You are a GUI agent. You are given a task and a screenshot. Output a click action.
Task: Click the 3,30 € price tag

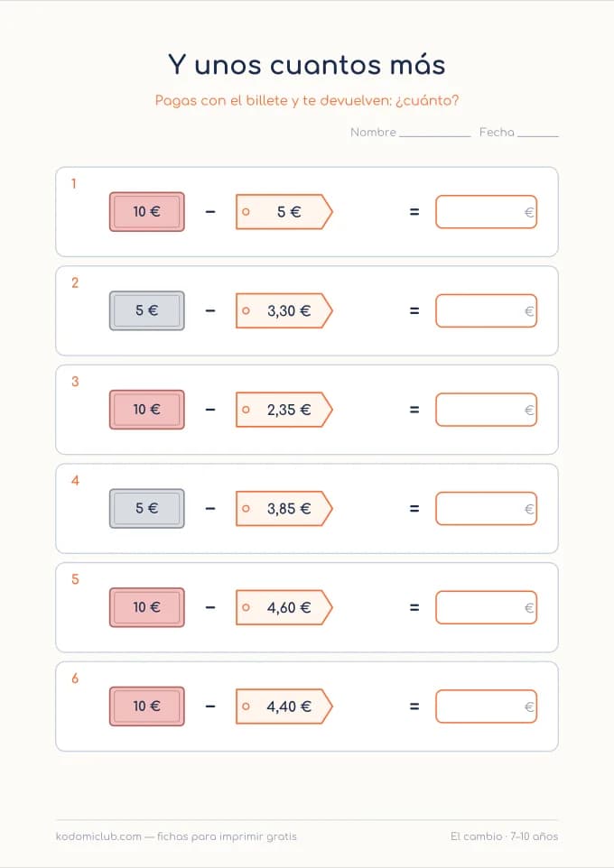pyautogui.click(x=284, y=310)
